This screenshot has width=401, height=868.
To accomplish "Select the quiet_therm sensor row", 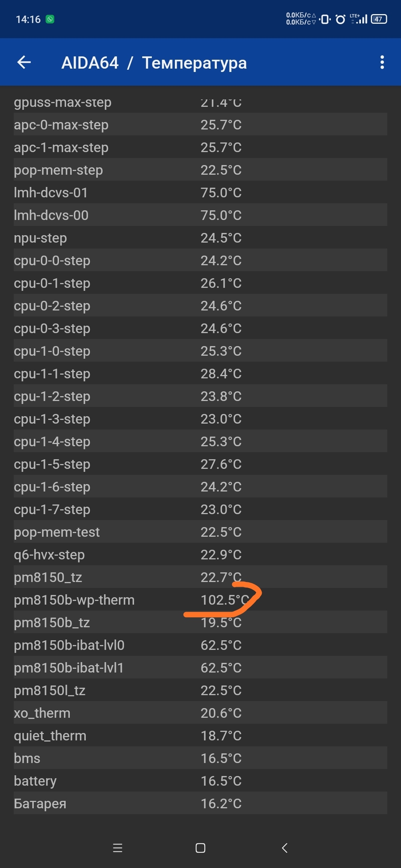I will click(200, 736).
